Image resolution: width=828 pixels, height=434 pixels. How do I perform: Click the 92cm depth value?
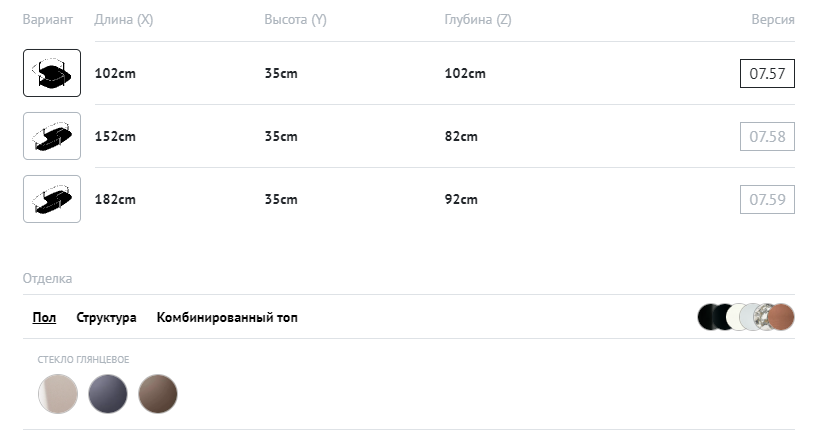(x=461, y=199)
